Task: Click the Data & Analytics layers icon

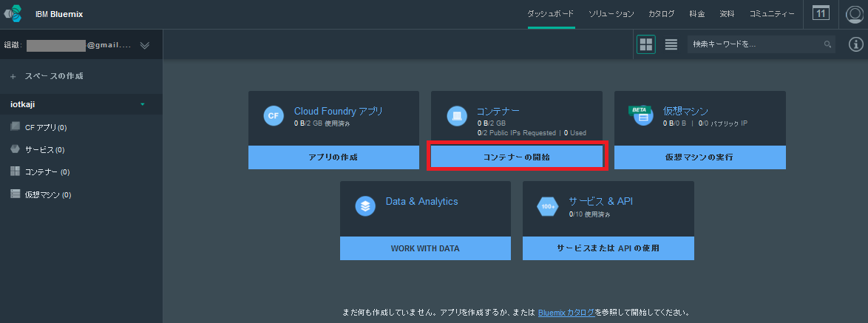Action: pos(365,206)
